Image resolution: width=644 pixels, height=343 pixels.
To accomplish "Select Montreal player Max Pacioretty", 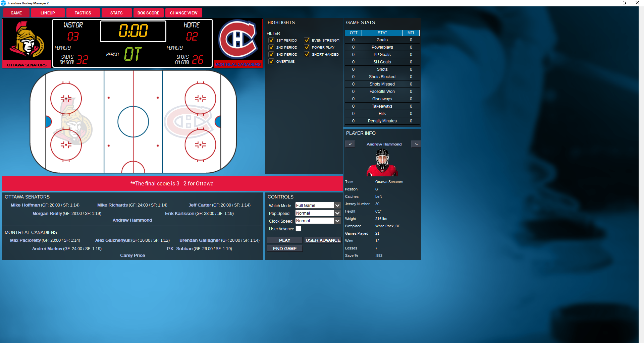I will [25, 240].
